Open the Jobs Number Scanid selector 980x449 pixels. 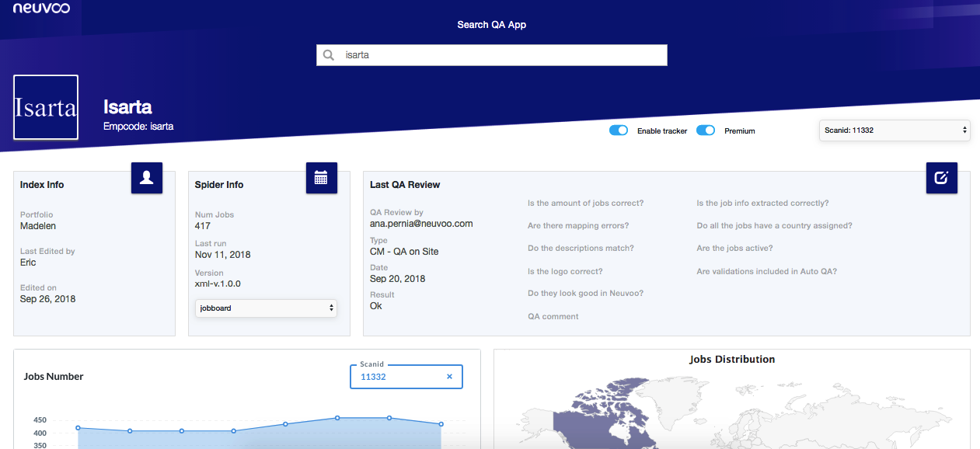coord(406,377)
